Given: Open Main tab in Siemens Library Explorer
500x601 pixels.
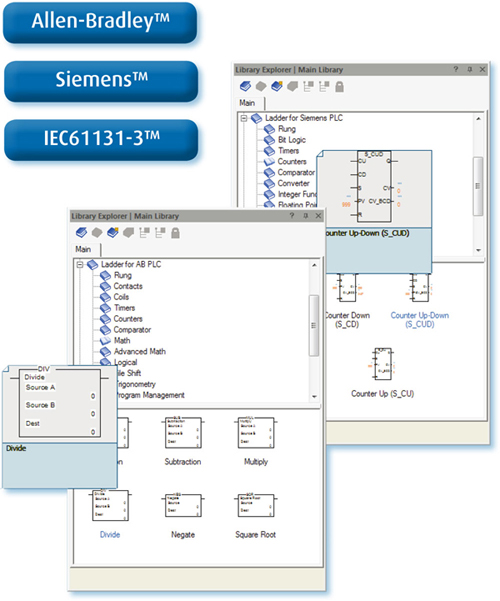Looking at the screenshot, I should [x=247, y=103].
